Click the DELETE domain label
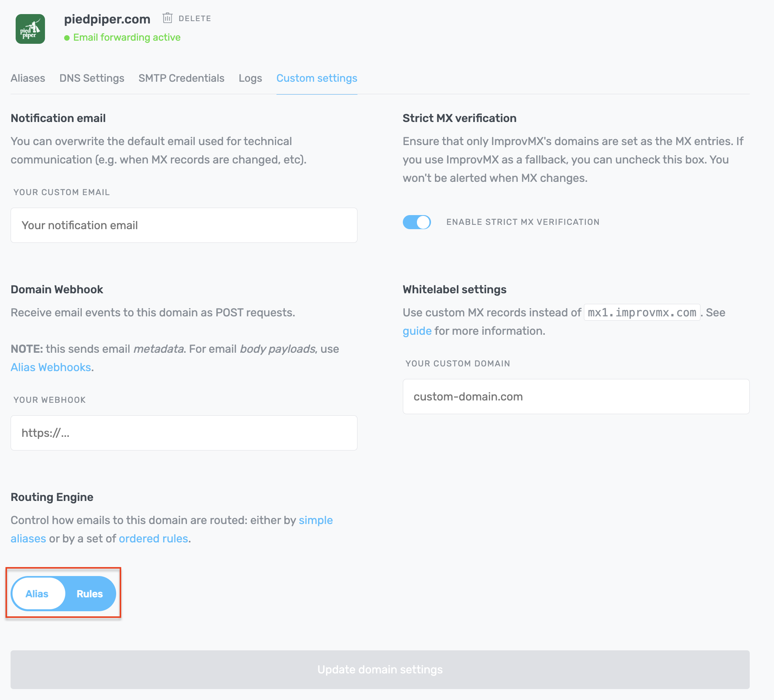 tap(194, 18)
